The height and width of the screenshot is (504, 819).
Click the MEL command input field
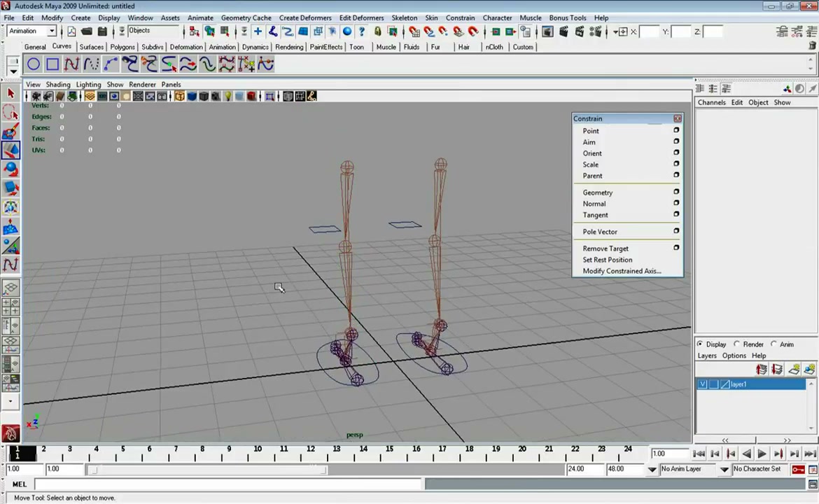click(x=227, y=484)
